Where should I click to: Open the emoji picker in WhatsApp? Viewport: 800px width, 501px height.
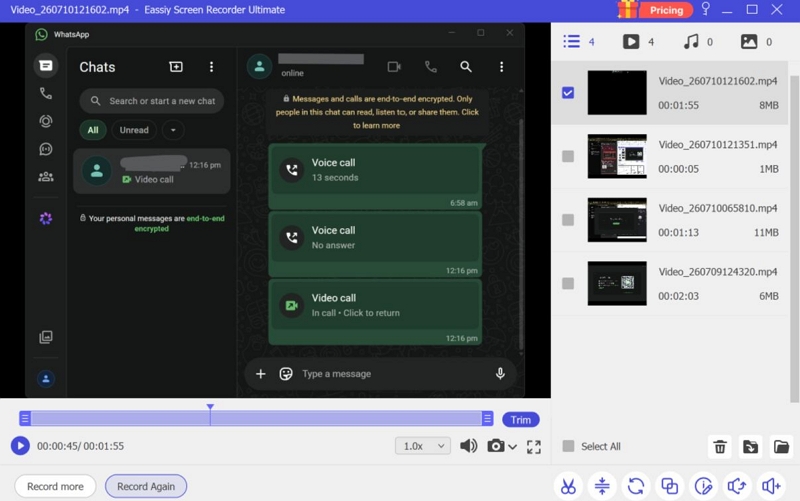point(286,374)
